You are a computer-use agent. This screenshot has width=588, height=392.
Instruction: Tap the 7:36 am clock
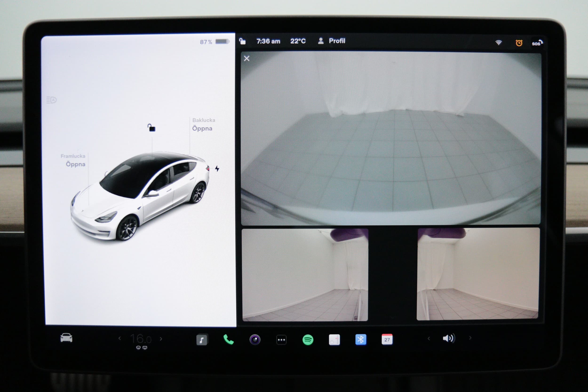coord(268,41)
